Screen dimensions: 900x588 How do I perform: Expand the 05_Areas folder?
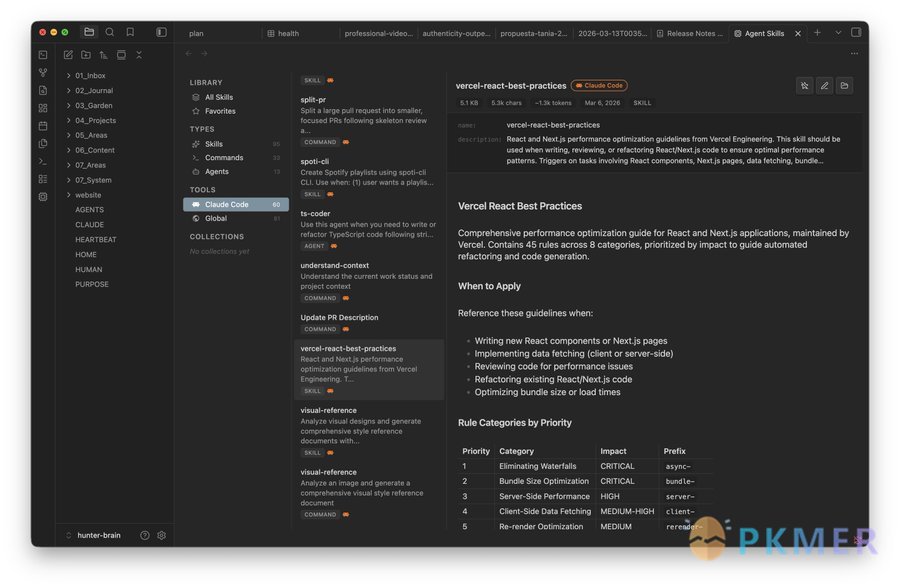91,135
